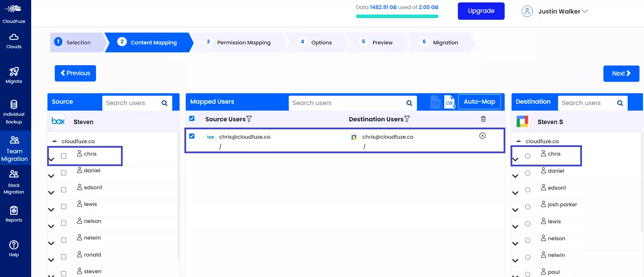This screenshot has width=644, height=277.
Task: Expand source user daniel chevron
Action: (x=51, y=176)
